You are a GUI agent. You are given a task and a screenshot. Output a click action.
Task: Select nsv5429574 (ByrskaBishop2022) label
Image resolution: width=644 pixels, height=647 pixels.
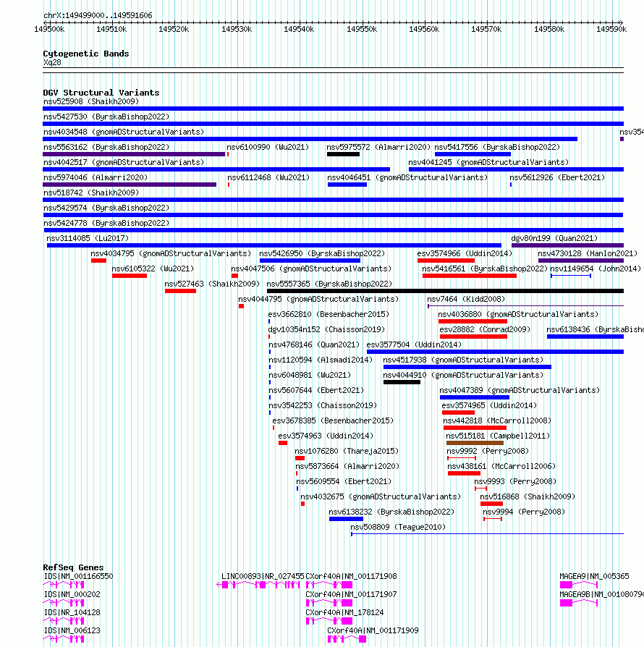tap(106, 208)
